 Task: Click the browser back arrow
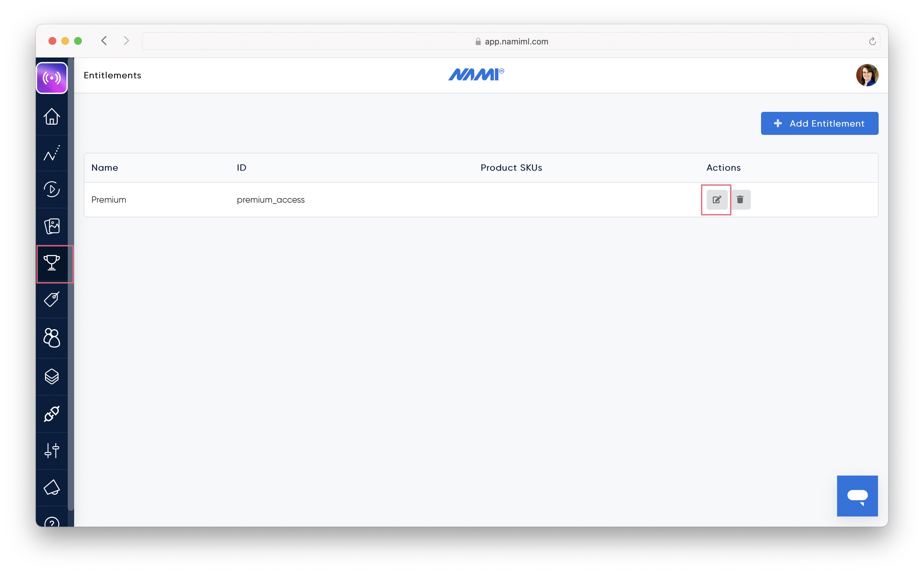[x=104, y=41]
